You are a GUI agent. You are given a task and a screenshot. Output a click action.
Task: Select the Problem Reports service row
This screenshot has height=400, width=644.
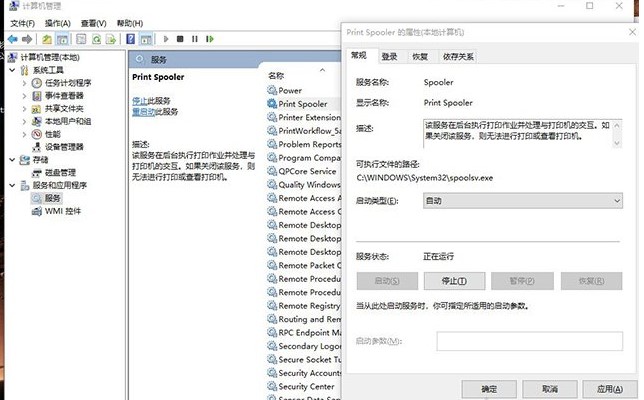pyautogui.click(x=304, y=144)
